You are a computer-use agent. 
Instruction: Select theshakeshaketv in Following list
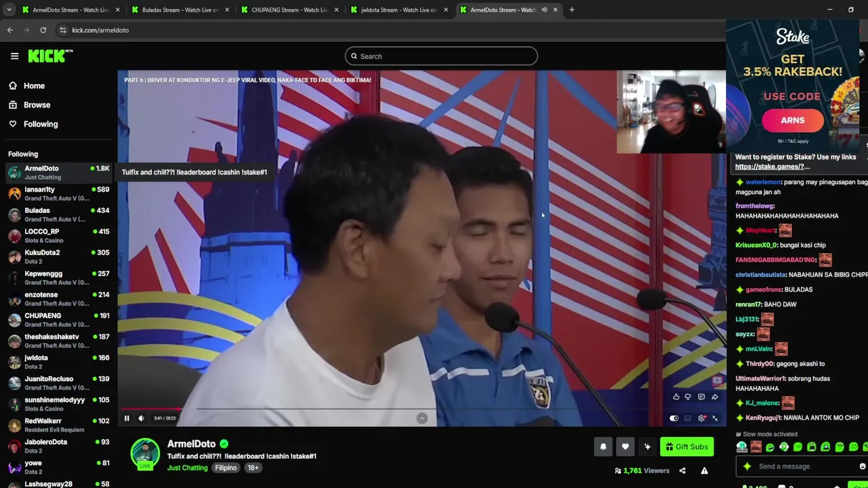pos(58,341)
